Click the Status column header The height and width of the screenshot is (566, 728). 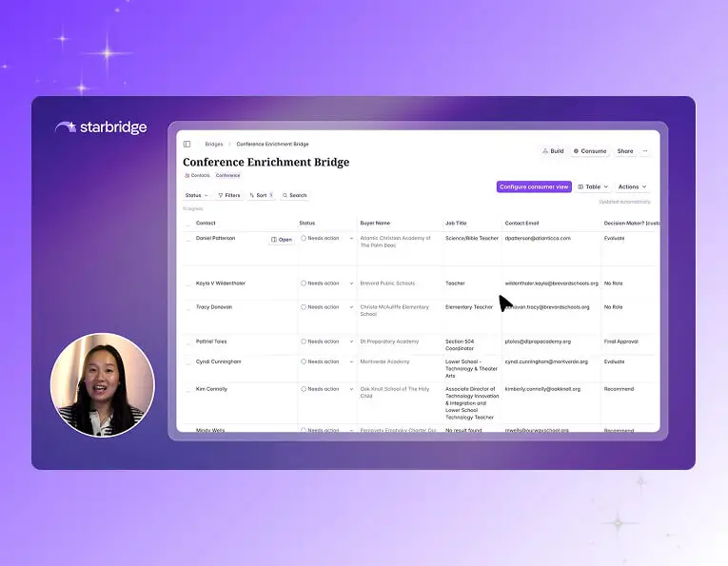coord(306,224)
